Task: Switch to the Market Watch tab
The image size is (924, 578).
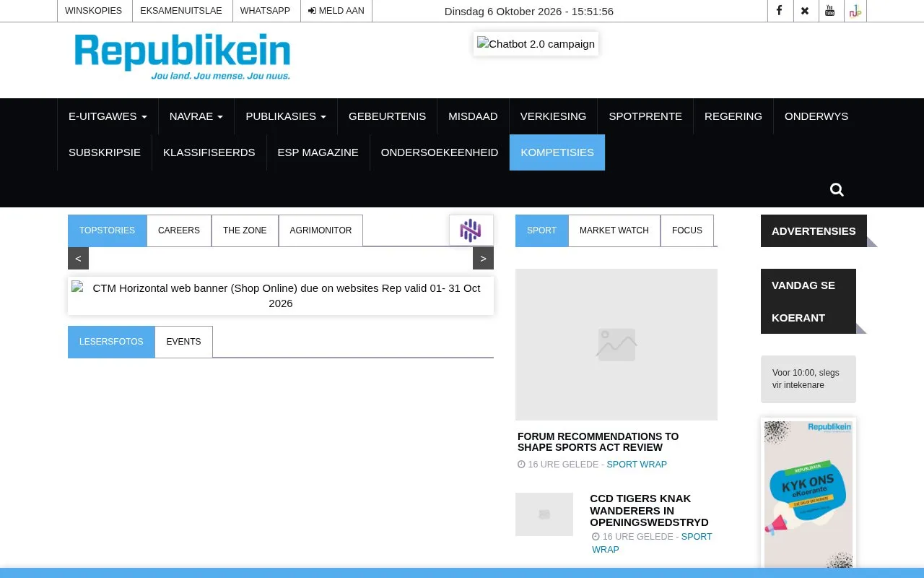Action: pyautogui.click(x=614, y=230)
